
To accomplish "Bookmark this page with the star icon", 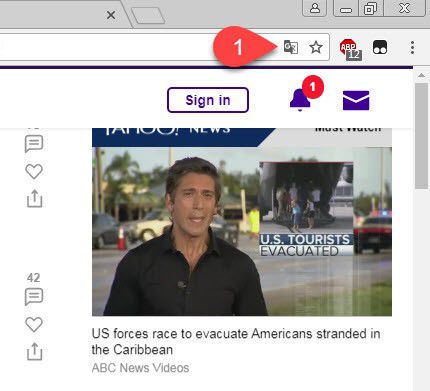I will click(x=316, y=47).
